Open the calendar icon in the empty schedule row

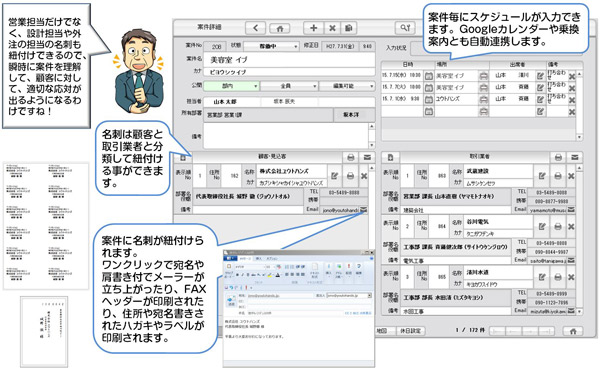click(429, 111)
